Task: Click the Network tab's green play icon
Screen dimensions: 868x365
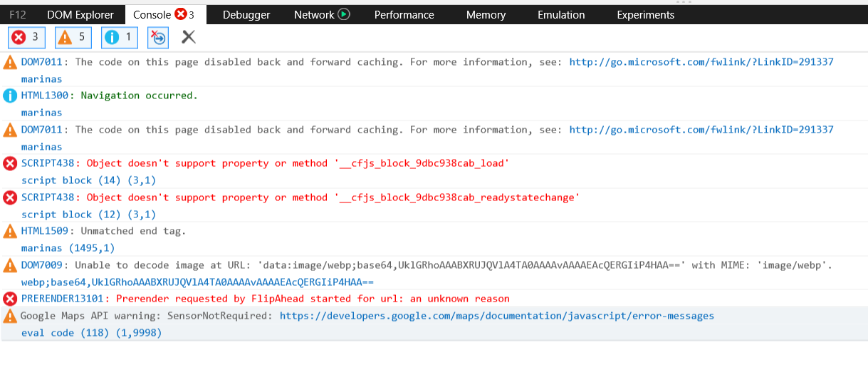Action: [x=344, y=14]
